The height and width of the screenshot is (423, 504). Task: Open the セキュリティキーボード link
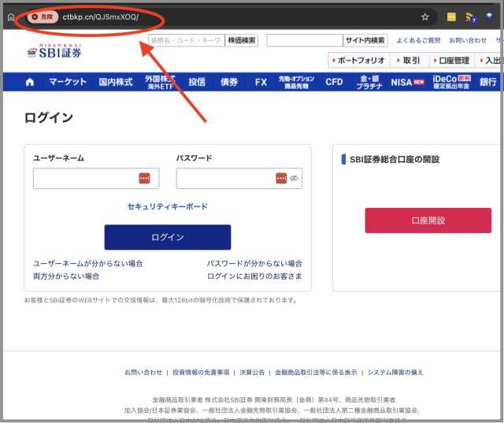tap(167, 206)
